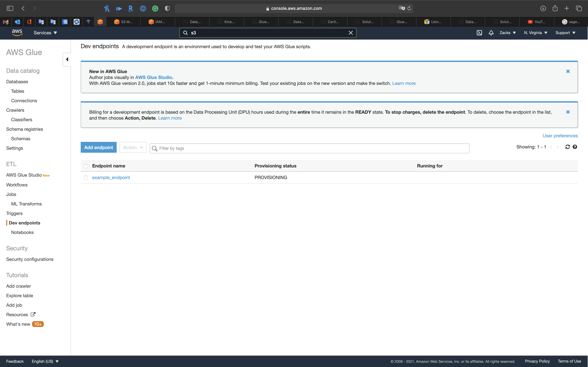Open the Services dropdown menu

click(45, 33)
